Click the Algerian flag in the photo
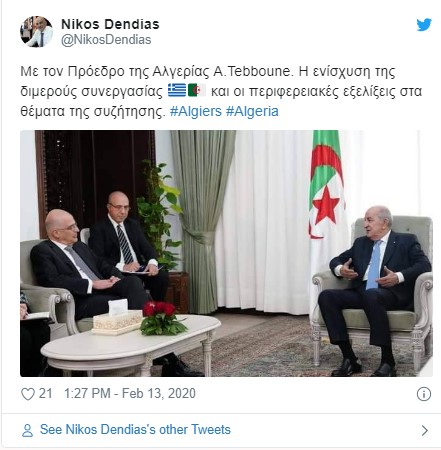The width and height of the screenshot is (441, 450). tap(326, 185)
